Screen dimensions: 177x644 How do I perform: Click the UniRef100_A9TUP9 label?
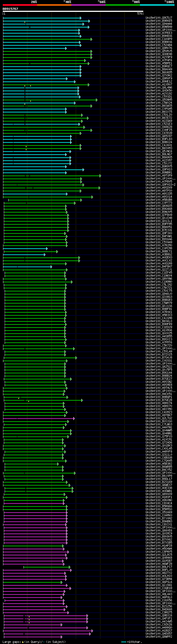(159, 176)
